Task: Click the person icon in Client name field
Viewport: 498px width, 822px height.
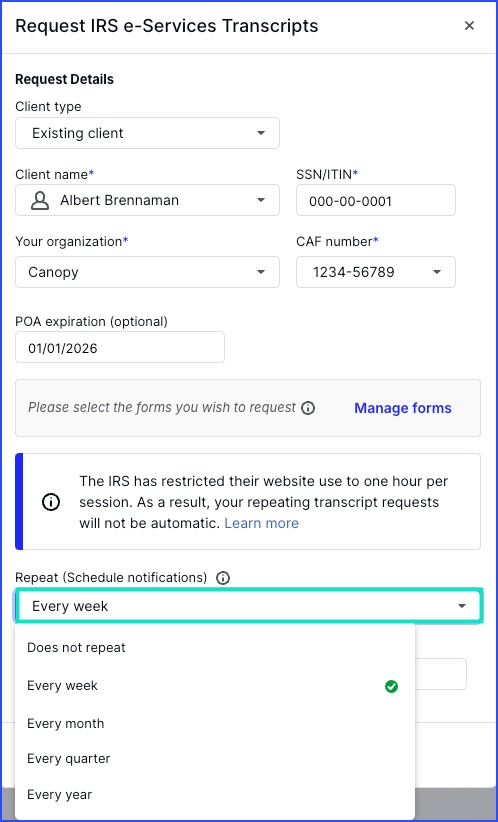Action: [x=40, y=200]
